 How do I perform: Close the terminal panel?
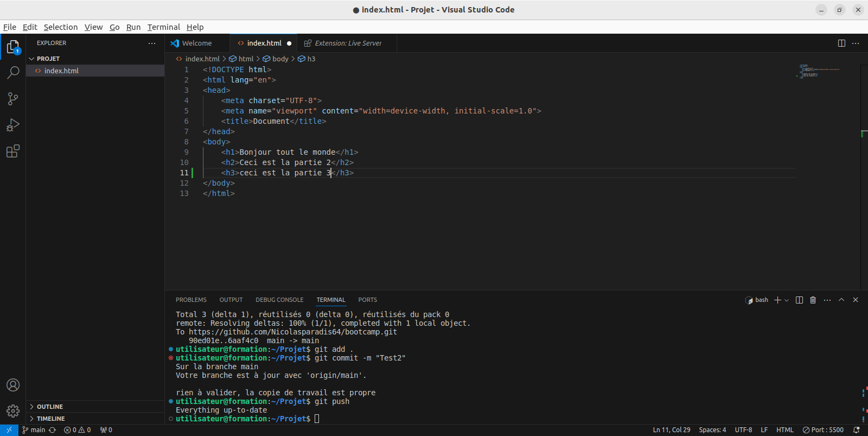856,300
